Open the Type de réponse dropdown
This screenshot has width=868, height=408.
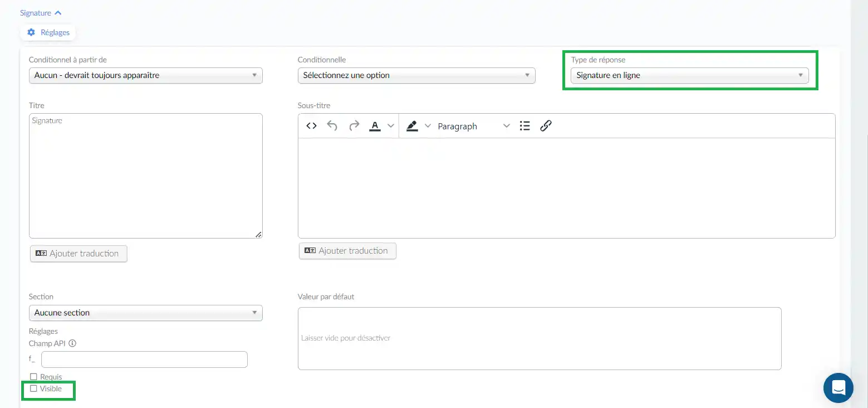tap(690, 75)
